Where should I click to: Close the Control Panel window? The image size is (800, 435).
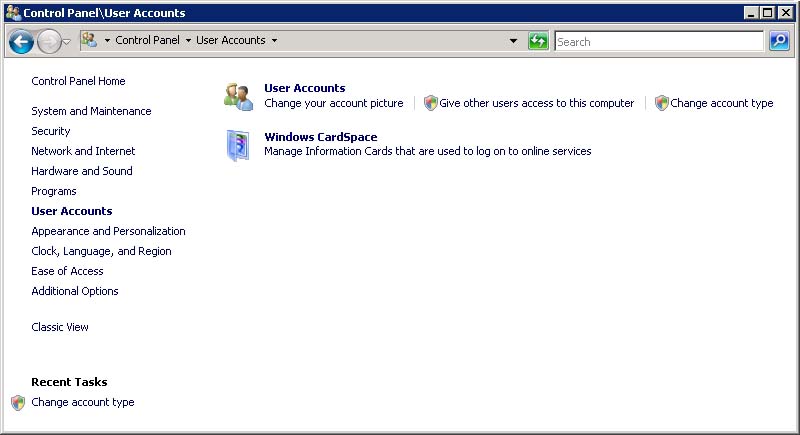click(x=786, y=13)
